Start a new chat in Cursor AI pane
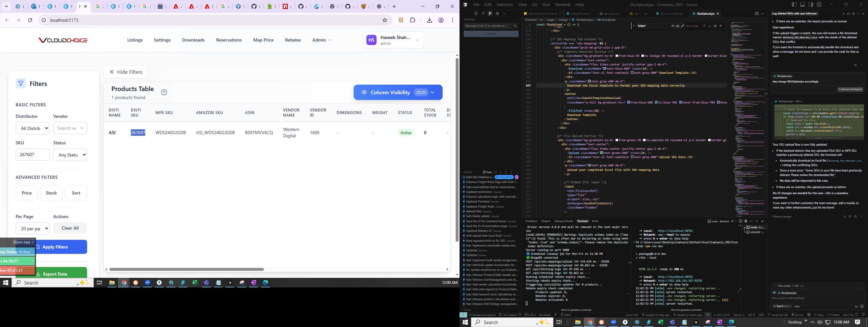The image size is (868, 327). 844,14
